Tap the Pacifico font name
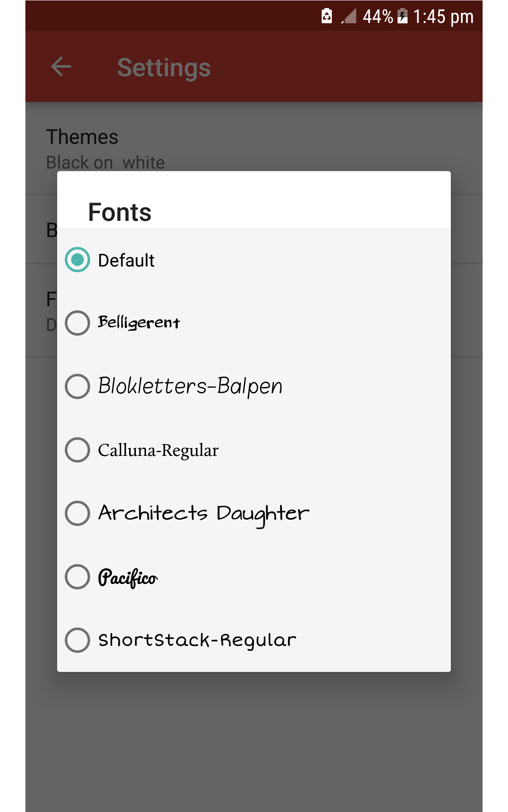 (128, 577)
